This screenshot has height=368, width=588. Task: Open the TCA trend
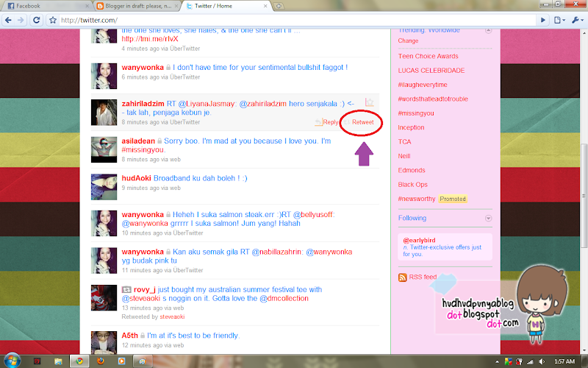tap(405, 141)
